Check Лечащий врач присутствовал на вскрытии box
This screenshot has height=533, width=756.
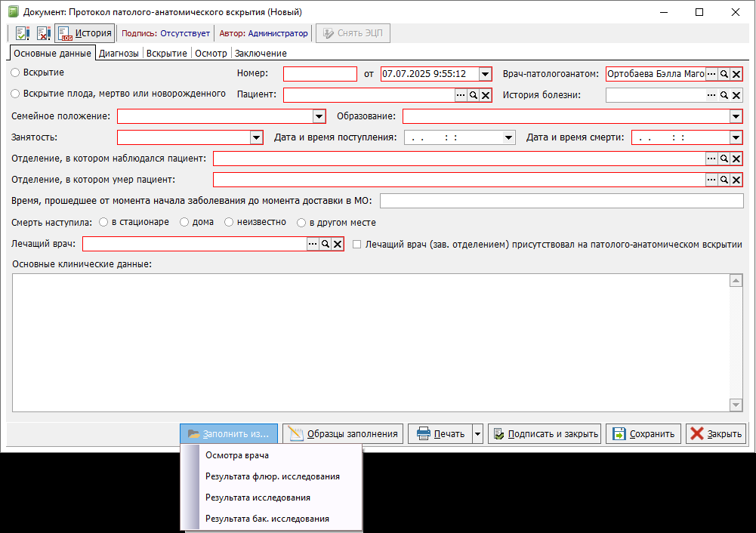(x=356, y=245)
